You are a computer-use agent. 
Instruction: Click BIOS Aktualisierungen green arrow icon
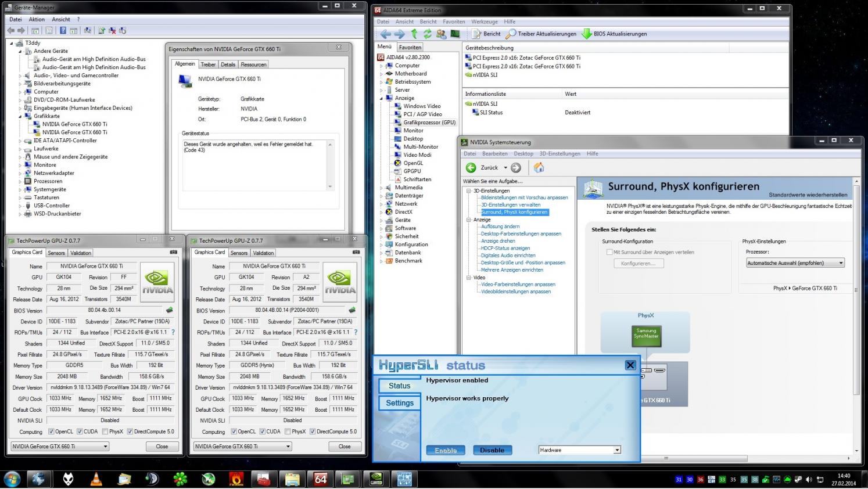coord(586,34)
